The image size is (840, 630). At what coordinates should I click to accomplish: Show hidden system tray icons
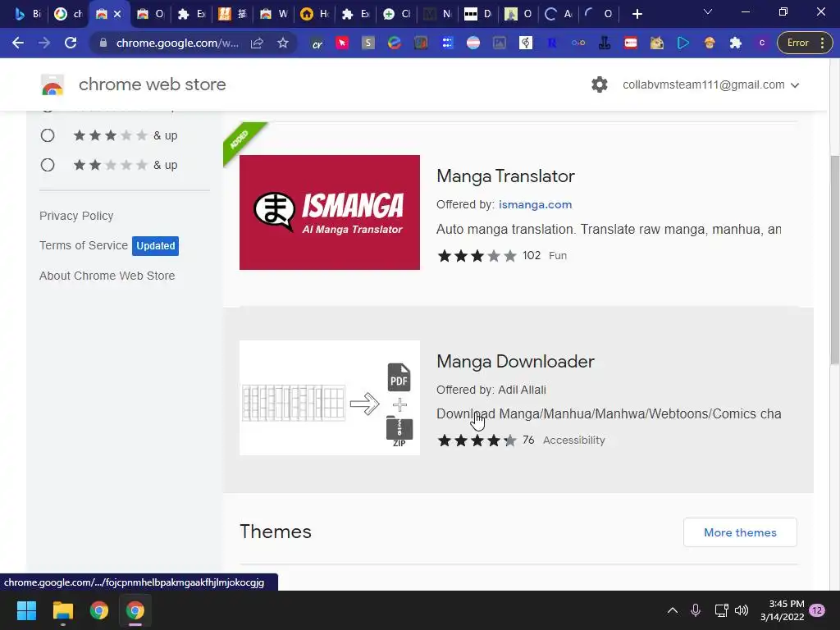[673, 610]
